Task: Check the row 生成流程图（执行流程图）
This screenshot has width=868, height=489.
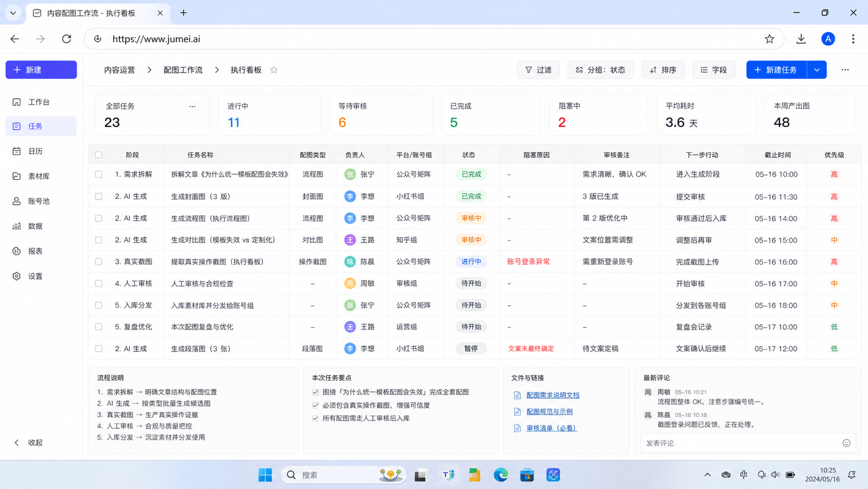Action: 99,218
